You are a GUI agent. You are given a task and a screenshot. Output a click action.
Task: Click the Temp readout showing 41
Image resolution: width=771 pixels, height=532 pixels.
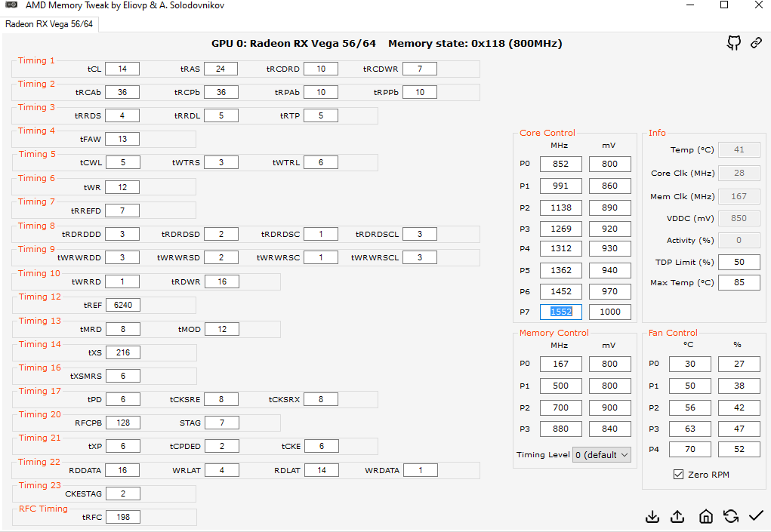click(739, 150)
